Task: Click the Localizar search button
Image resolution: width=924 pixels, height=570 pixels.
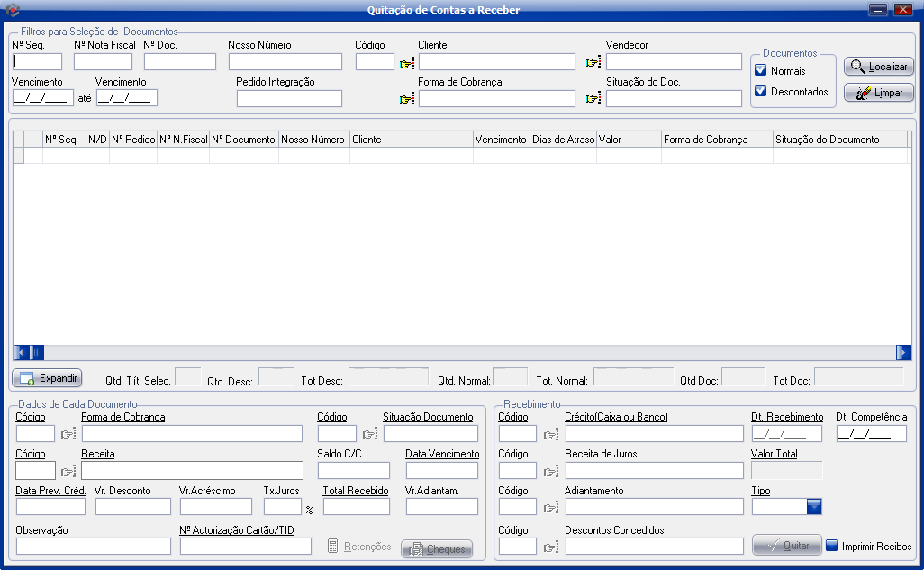Action: coord(879,67)
